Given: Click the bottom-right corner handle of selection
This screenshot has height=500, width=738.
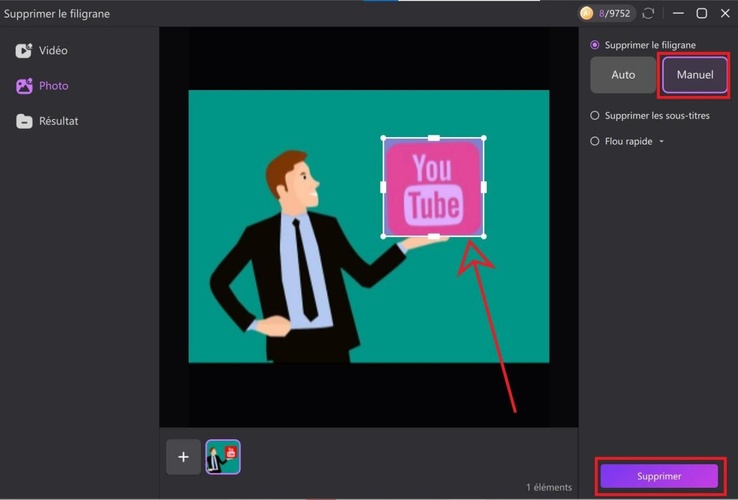Looking at the screenshot, I should coord(484,236).
